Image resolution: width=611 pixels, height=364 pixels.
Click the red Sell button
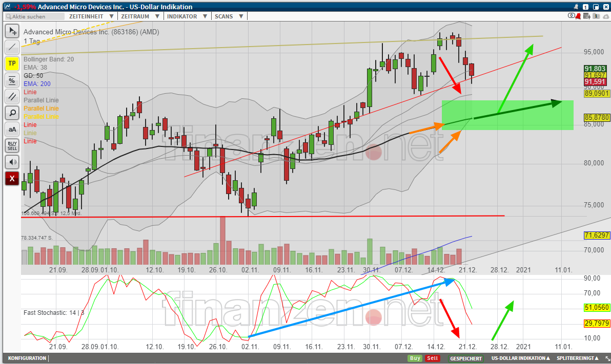pyautogui.click(x=432, y=358)
